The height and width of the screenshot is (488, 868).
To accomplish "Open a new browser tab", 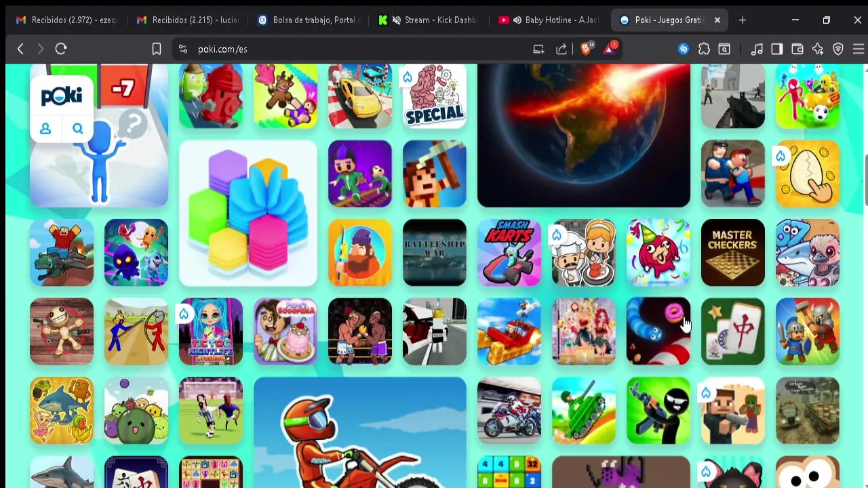I will coord(743,20).
